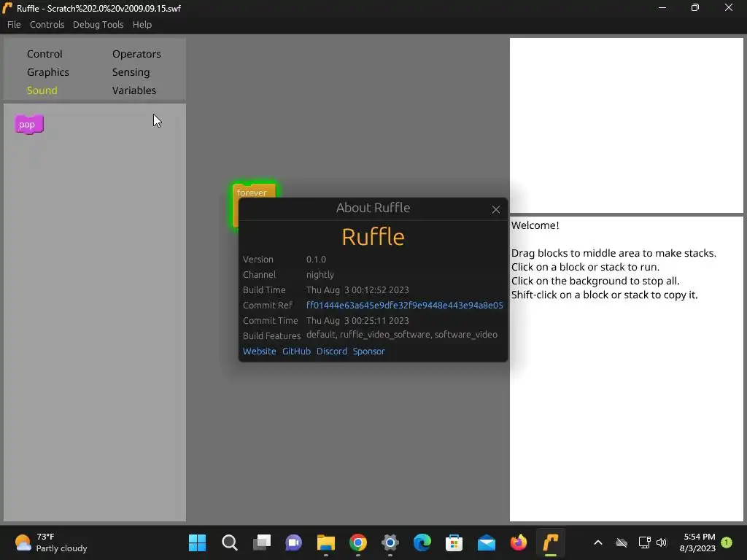The height and width of the screenshot is (560, 747).
Task: Open the Chat app on the taskbar
Action: click(293, 542)
